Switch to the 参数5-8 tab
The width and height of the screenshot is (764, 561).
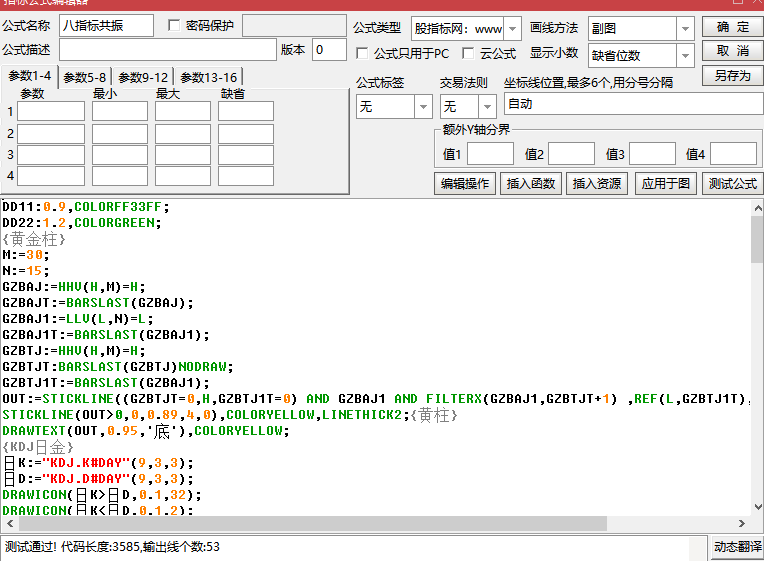(x=85, y=77)
